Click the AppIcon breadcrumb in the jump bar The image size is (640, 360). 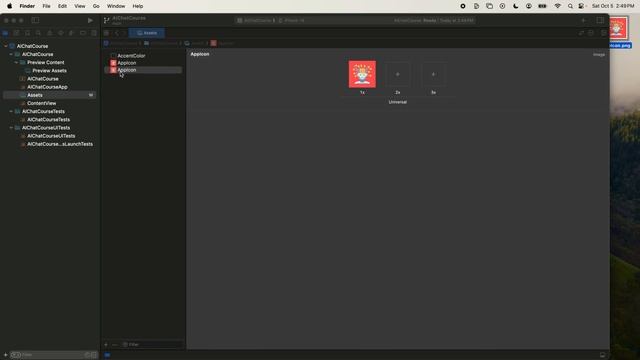(x=222, y=43)
